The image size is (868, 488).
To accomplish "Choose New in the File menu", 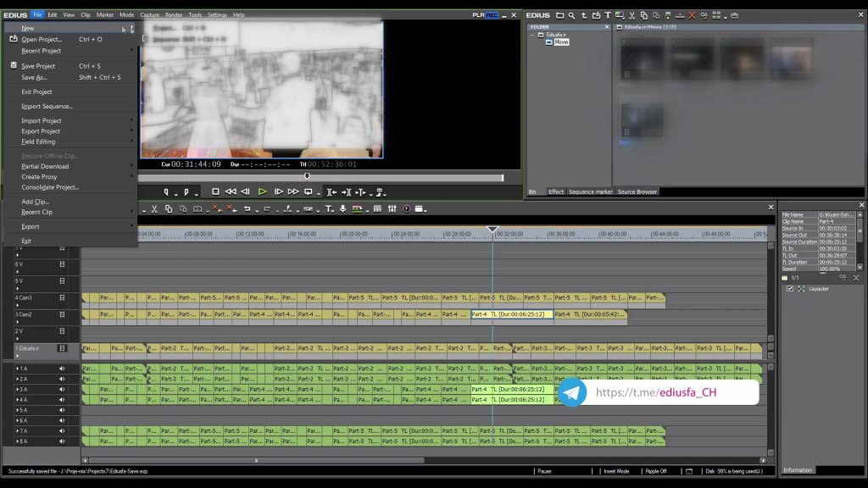I will pos(70,28).
